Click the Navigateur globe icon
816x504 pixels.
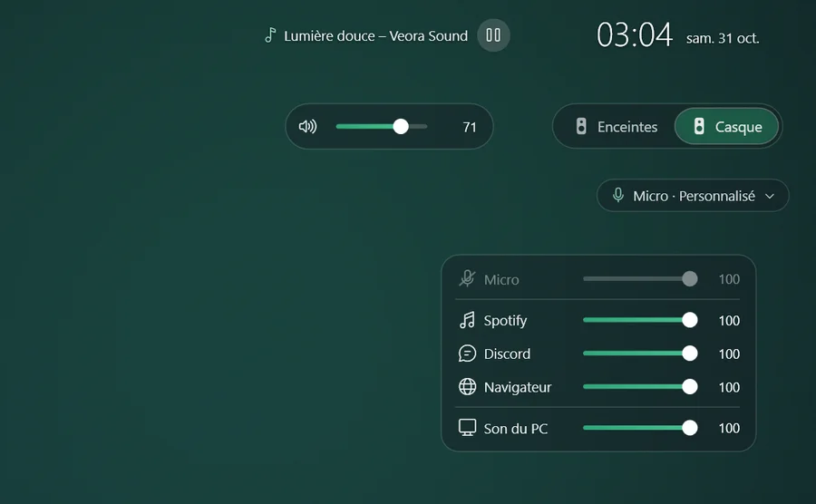[x=467, y=387]
